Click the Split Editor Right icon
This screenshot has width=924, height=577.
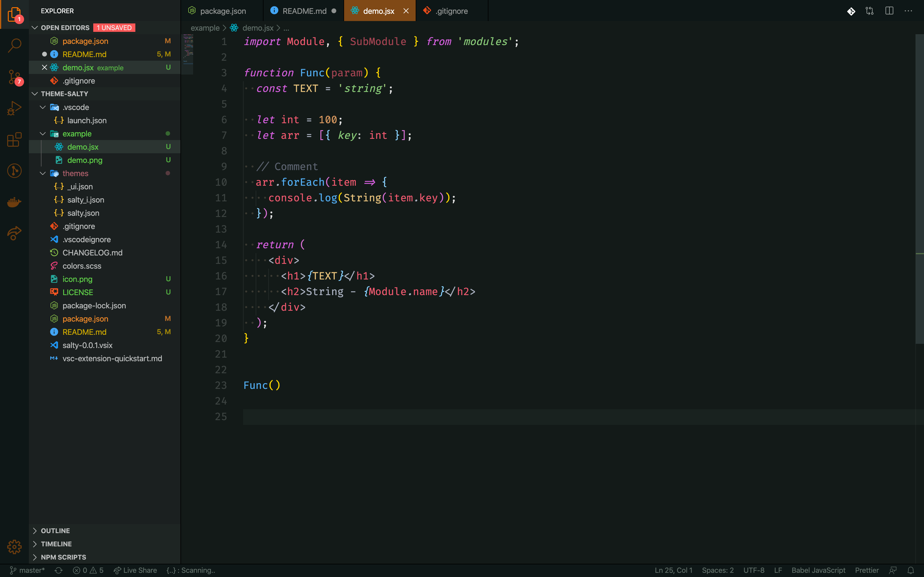(x=889, y=11)
